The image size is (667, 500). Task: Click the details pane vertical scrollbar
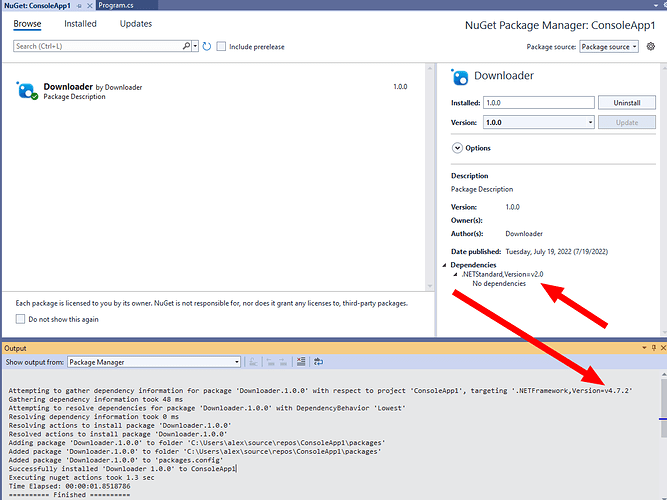[664, 200]
